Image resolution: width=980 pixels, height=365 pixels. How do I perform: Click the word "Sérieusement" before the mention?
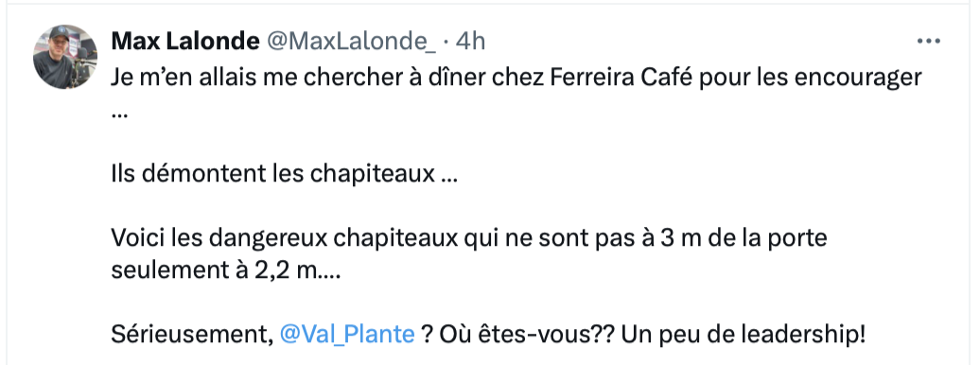tap(193, 335)
